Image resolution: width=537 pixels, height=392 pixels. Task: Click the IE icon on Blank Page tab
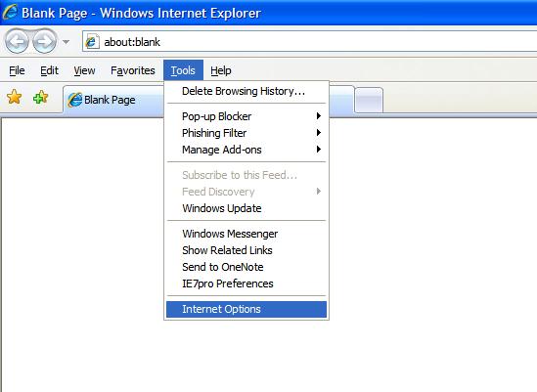(x=75, y=100)
